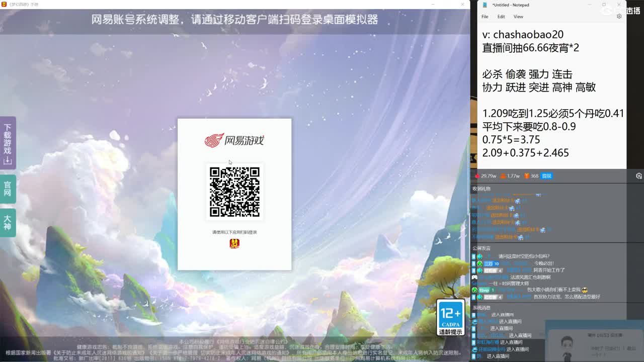644x362 pixels.
Task: Click chat message '今晚必出!'
Action: 544,263
